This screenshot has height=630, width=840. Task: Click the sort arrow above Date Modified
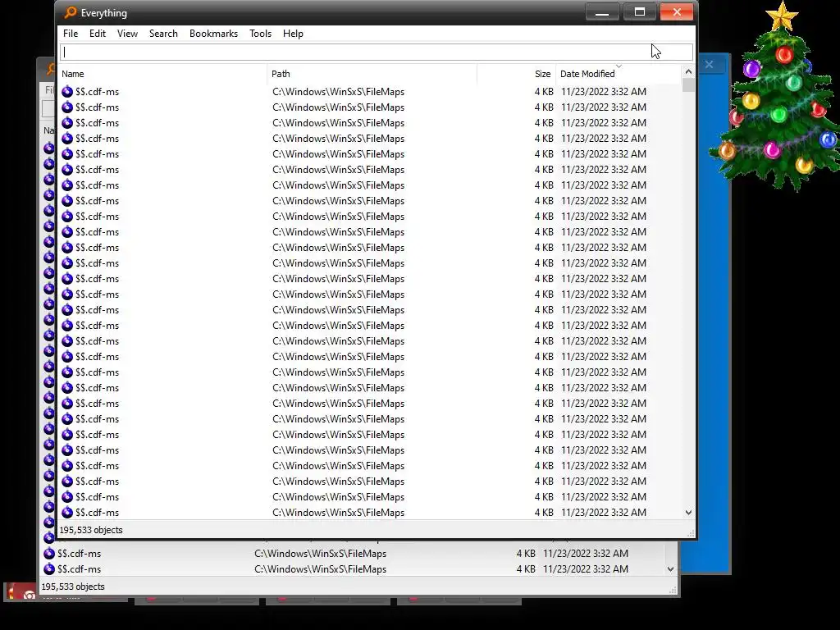(x=619, y=67)
